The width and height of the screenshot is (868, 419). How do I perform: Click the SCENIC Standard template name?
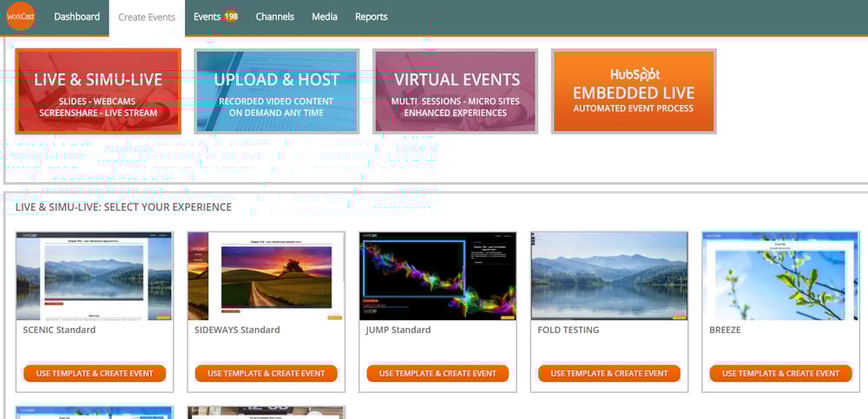59,330
